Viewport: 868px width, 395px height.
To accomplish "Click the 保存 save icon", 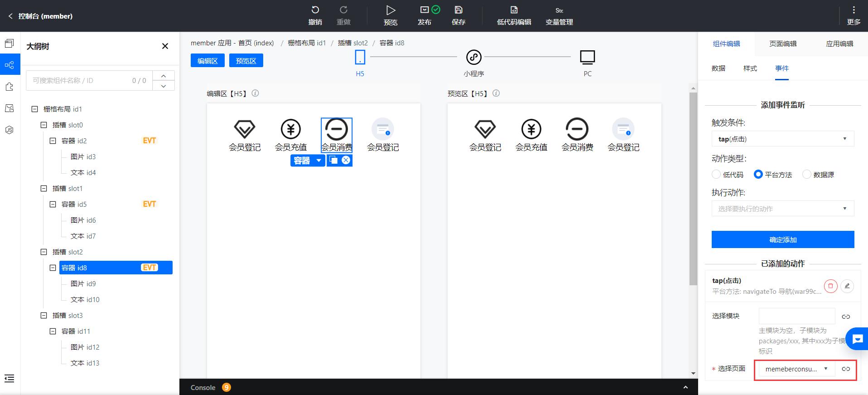I will coord(458,10).
